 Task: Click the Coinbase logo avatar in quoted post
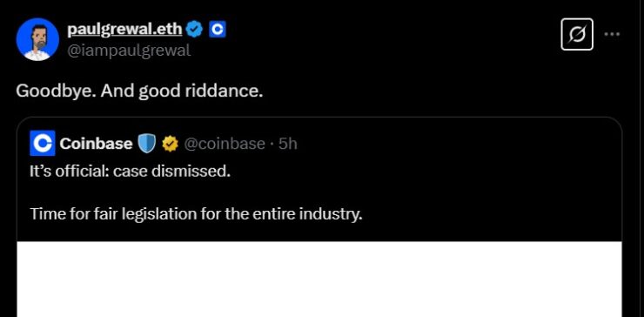43,143
